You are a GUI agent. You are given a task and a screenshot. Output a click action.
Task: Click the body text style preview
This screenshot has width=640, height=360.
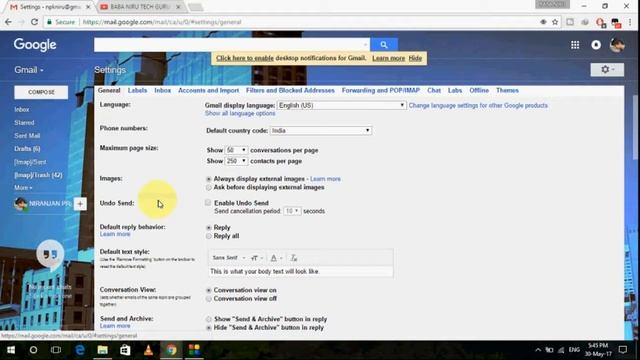click(301, 271)
